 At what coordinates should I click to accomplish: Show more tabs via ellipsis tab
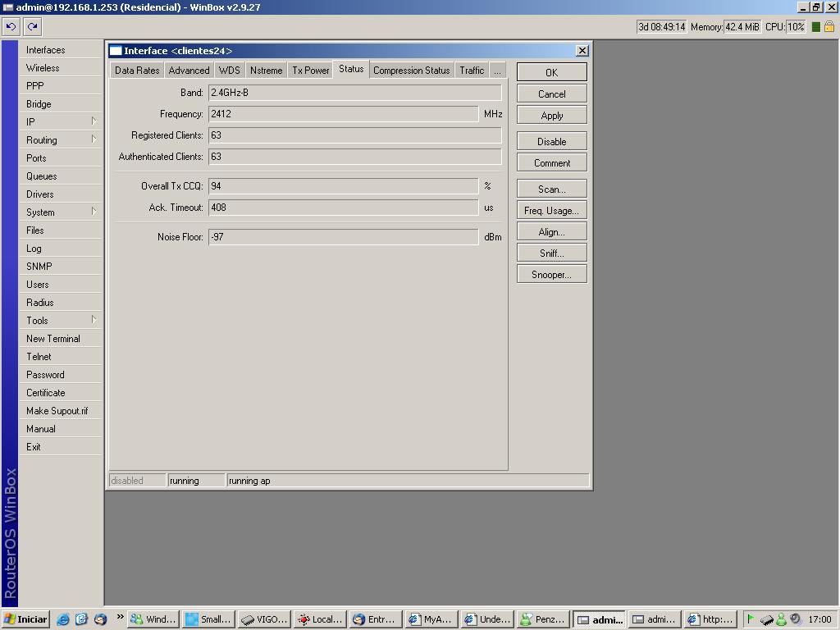coord(497,71)
